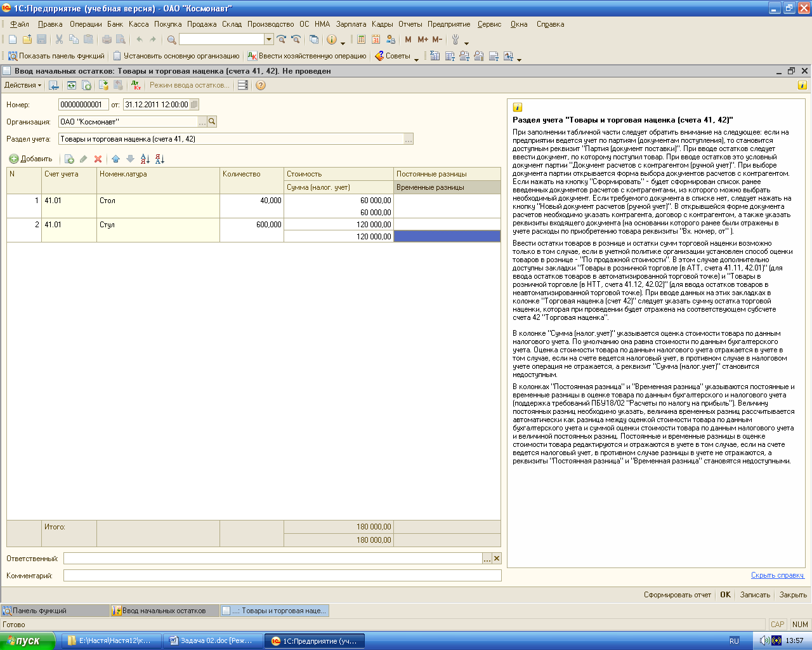Click Сформировать отчет button

(678, 595)
